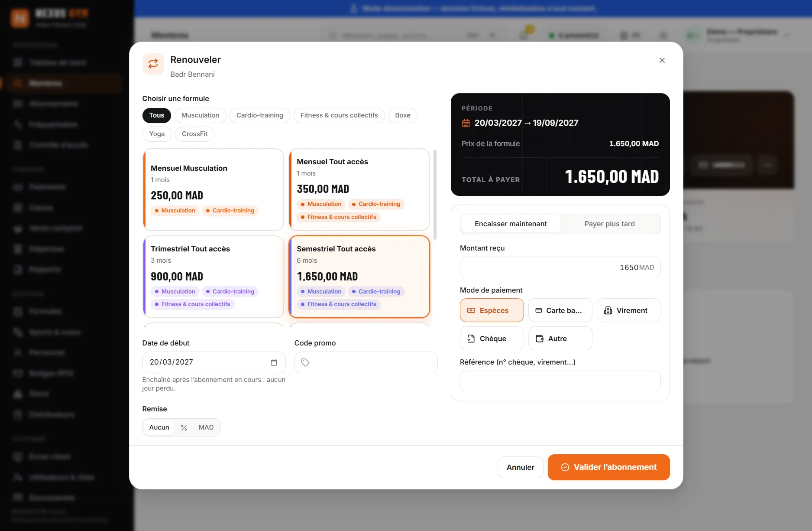Click the Montant reçu input field
812x531 pixels.
560,267
